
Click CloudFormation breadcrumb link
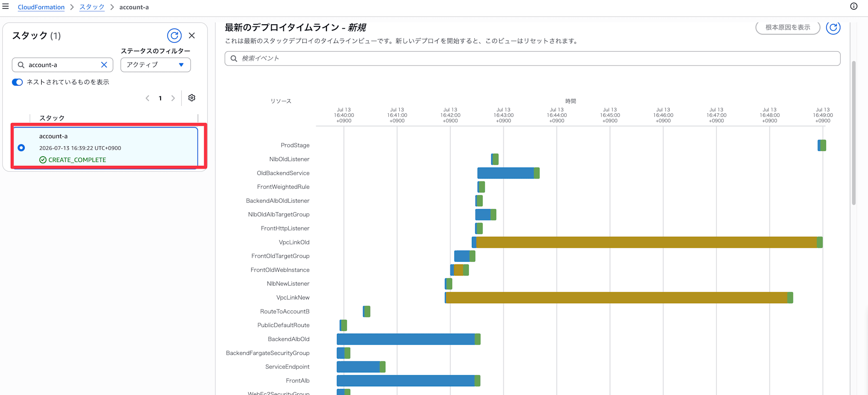(41, 7)
